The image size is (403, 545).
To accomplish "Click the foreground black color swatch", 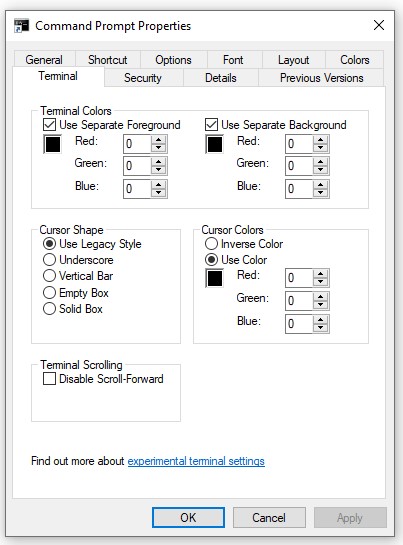I will pos(53,144).
